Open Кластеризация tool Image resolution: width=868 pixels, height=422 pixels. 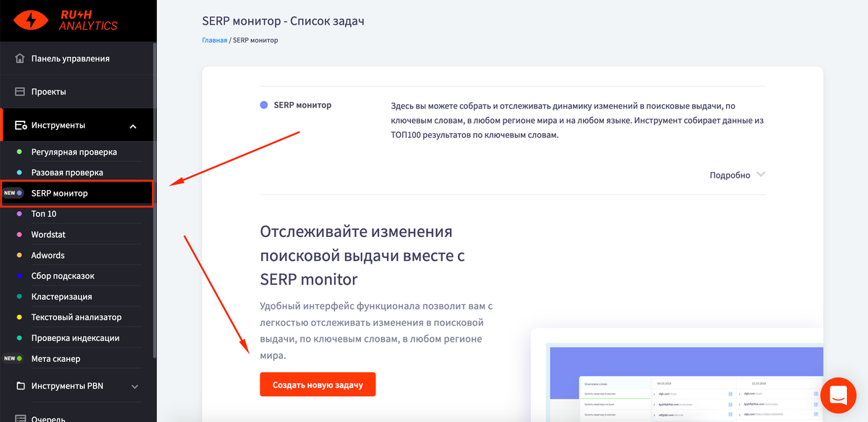61,296
